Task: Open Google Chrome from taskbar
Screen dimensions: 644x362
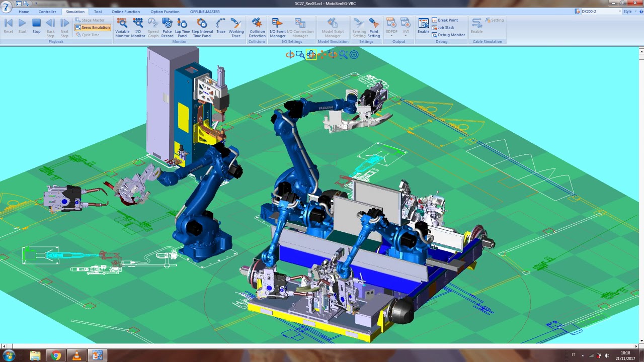Action: click(56, 356)
